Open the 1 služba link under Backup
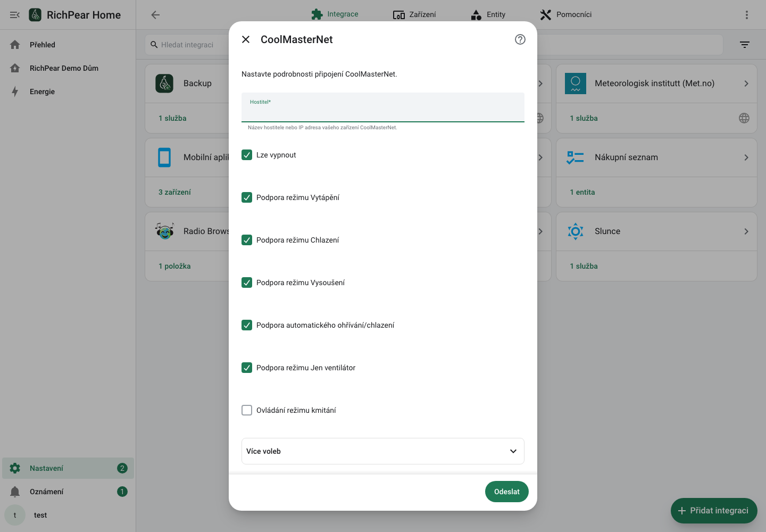Screen dimensions: 766x532 click(x=172, y=118)
